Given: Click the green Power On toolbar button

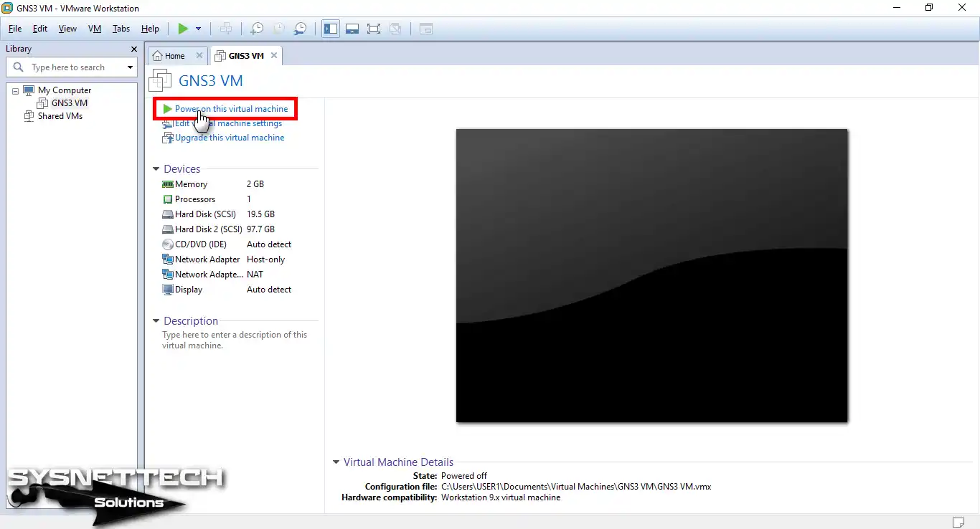Looking at the screenshot, I should pos(183,29).
